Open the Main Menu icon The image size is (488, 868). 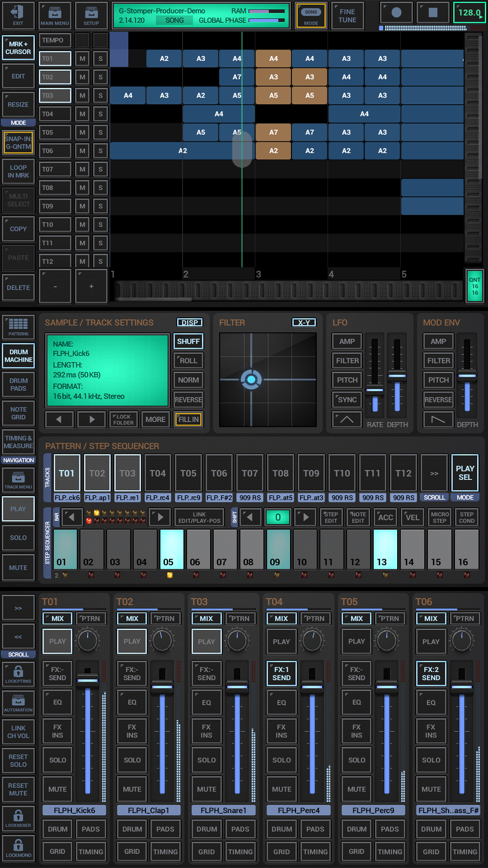click(x=55, y=15)
